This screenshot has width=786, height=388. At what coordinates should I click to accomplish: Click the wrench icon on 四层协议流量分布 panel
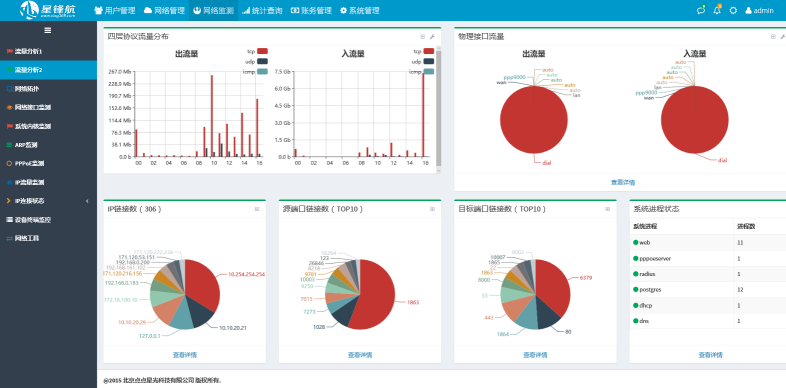tap(432, 37)
